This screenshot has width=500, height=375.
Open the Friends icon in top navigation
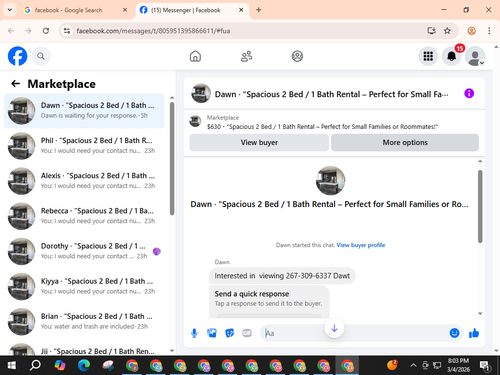[246, 56]
